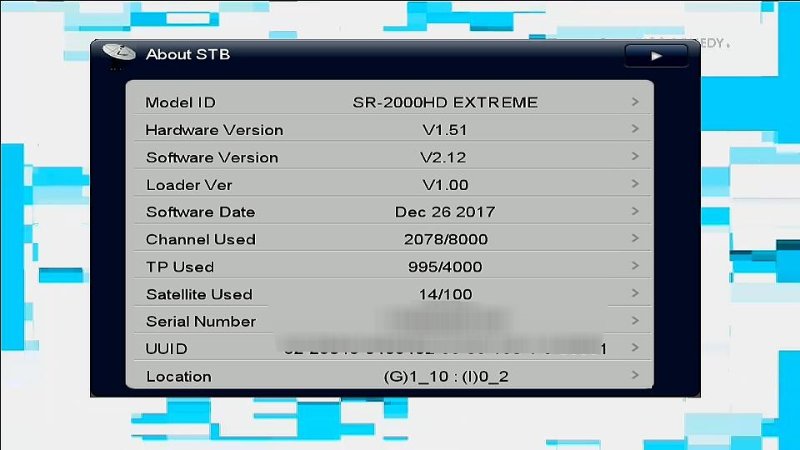Click the satellite dish icon beside About STB
Image resolution: width=800 pixels, height=450 pixels.
[119, 54]
